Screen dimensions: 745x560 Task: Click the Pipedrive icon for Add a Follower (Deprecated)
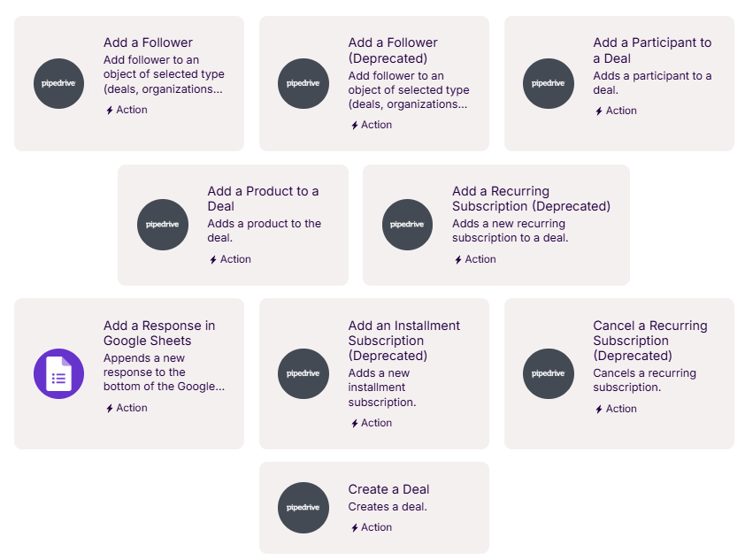[303, 84]
